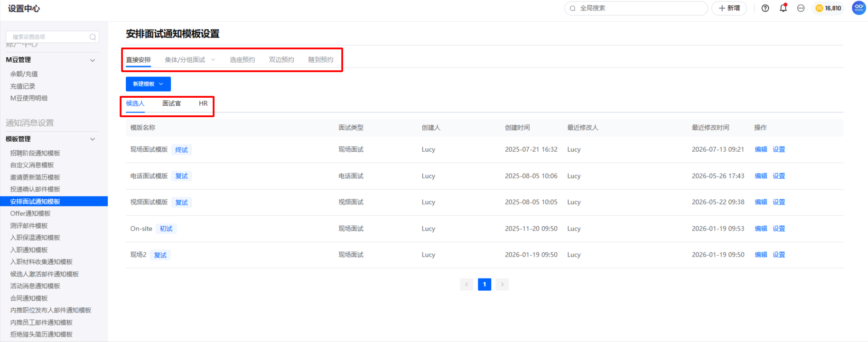Click the search icon in settings search box

click(x=93, y=37)
